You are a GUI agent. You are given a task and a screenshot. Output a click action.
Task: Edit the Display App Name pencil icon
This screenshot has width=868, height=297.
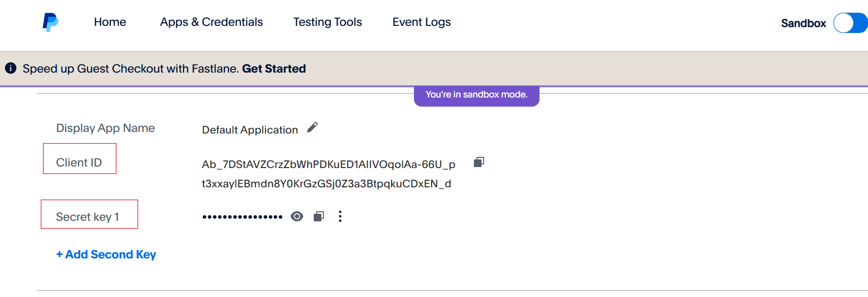[x=312, y=127]
